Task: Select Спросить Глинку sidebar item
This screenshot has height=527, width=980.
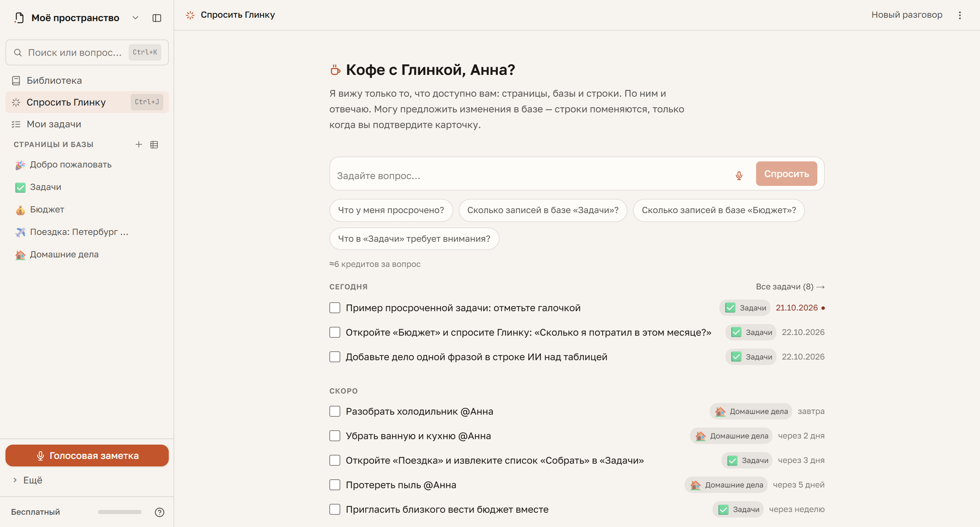Action: coord(87,102)
